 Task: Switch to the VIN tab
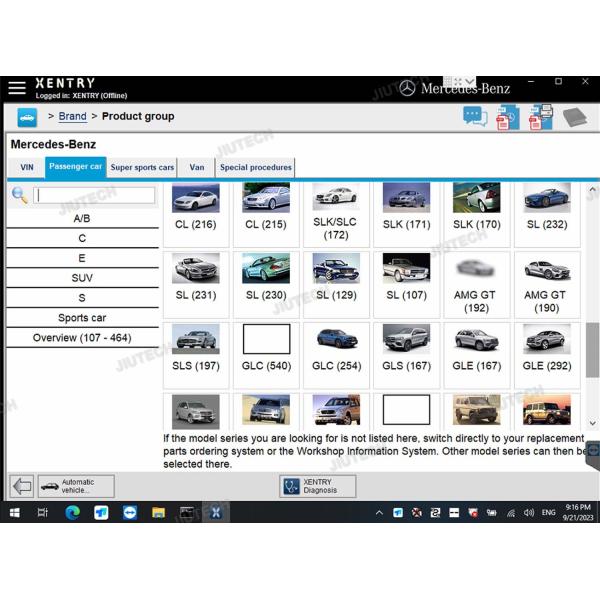[x=26, y=167]
